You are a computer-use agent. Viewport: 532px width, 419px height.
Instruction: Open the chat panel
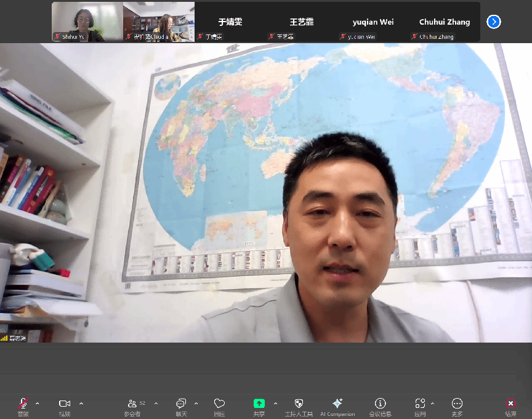pyautogui.click(x=181, y=404)
